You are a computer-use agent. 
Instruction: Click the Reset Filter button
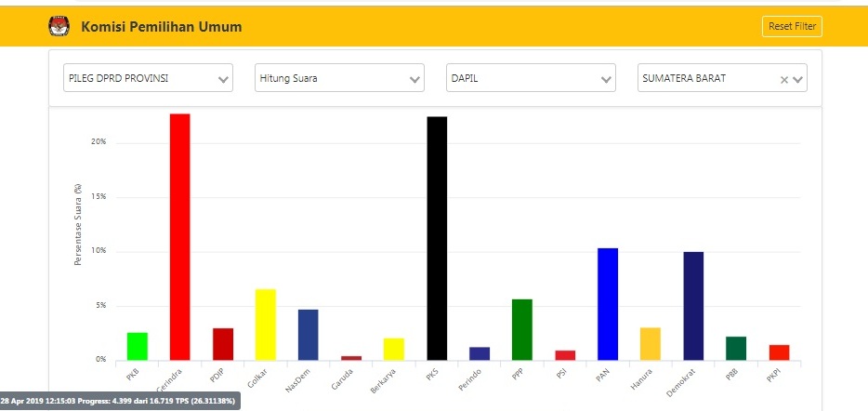pos(792,27)
